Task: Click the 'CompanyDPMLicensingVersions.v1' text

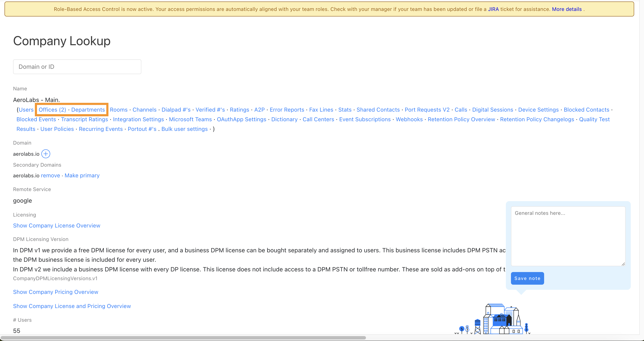Action: pyautogui.click(x=55, y=278)
